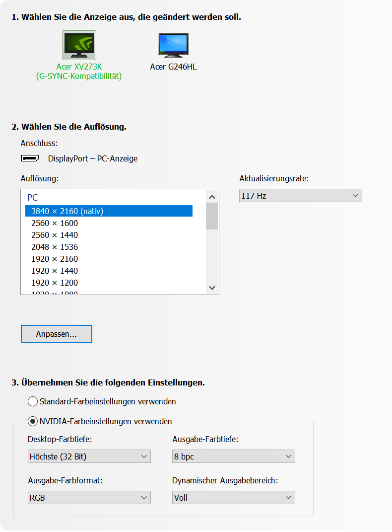Choose 2560 × 1440 resolution
Screen dimensions: 392x532
coord(55,235)
